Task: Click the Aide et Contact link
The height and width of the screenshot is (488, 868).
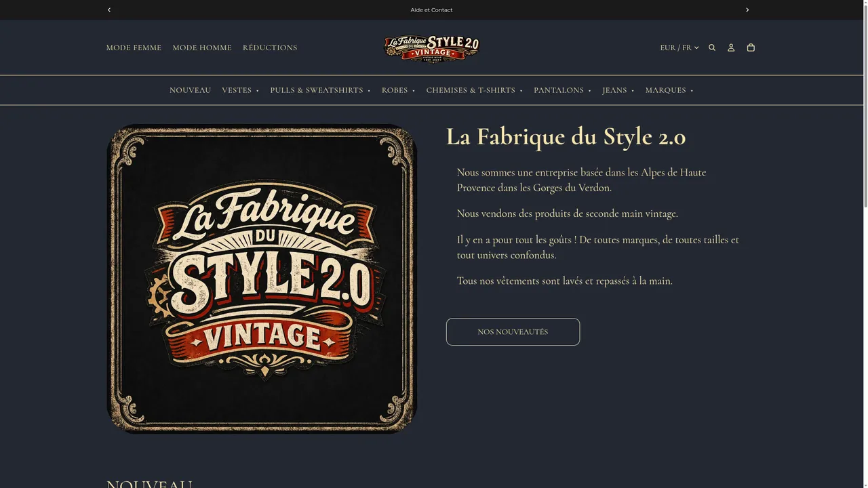Action: coord(431,9)
